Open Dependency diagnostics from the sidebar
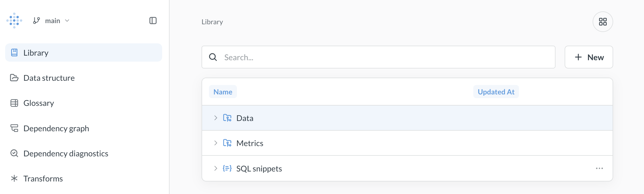644x194 pixels. 66,153
